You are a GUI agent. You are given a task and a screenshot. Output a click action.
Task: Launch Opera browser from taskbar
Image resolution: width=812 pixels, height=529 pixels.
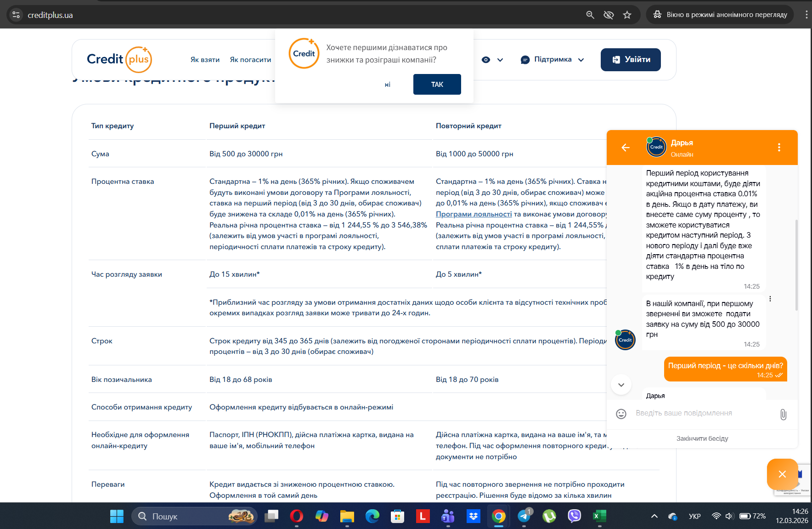point(297,516)
